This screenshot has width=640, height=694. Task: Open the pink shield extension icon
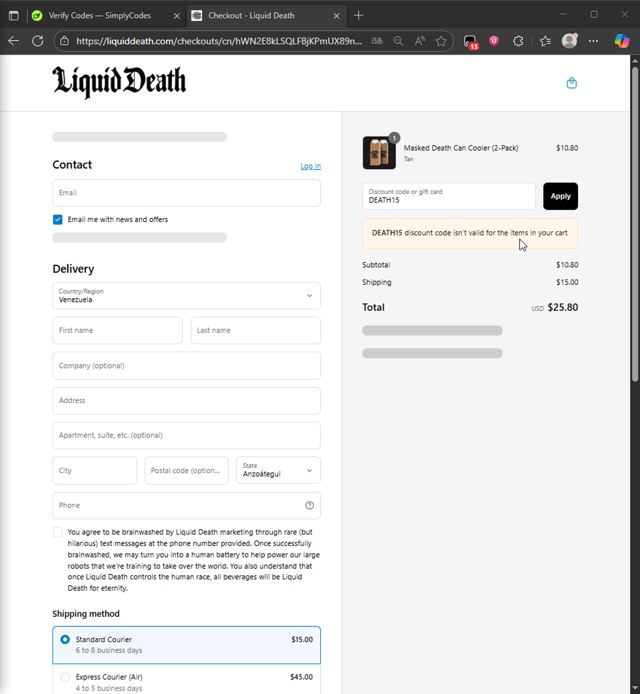coord(494,41)
